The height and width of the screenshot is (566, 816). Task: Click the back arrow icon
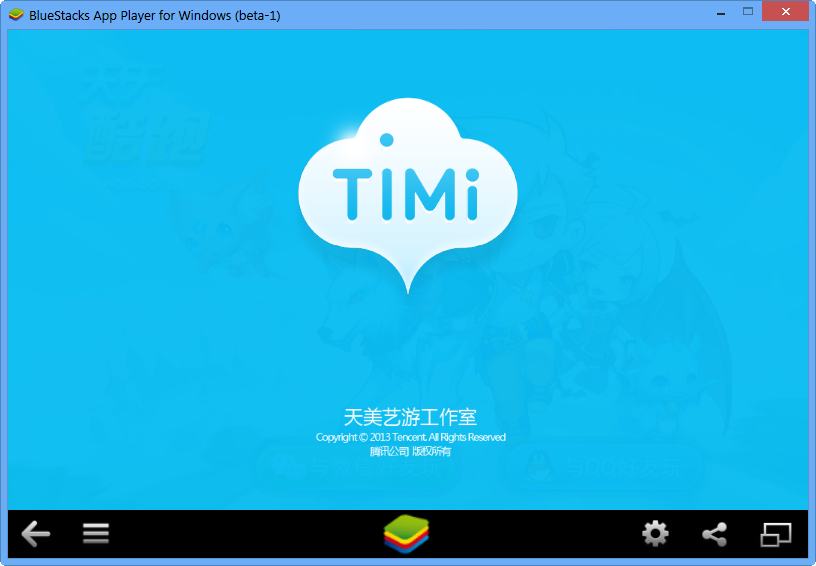(35, 534)
